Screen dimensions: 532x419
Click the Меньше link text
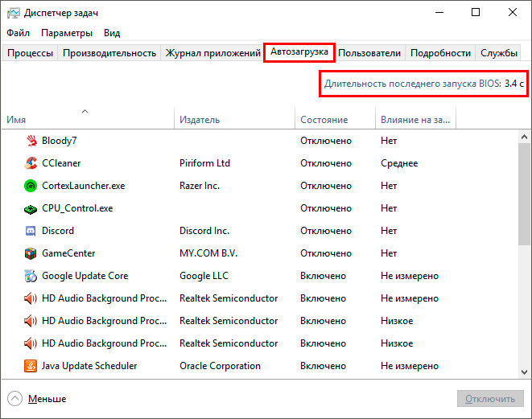(47, 399)
